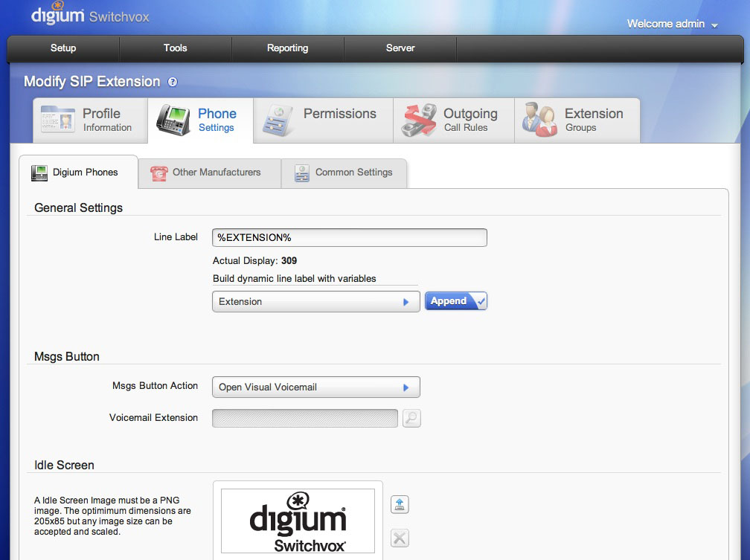Select the Phone Settings tab
Screen dimensions: 750x560
(200, 120)
